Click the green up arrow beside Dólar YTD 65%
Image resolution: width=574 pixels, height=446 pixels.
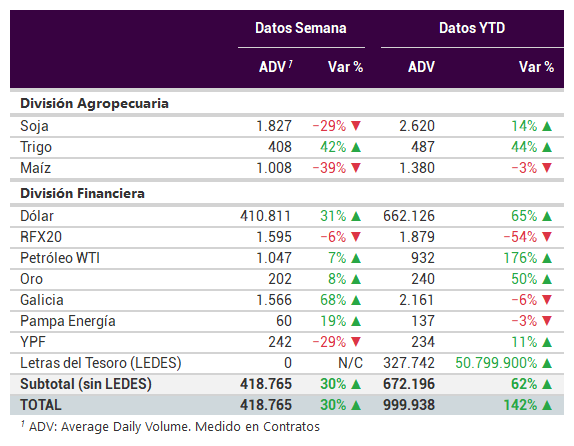[x=547, y=216]
